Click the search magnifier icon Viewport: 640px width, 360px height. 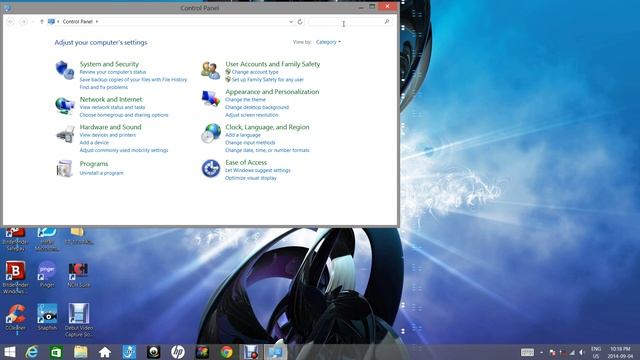[x=387, y=21]
